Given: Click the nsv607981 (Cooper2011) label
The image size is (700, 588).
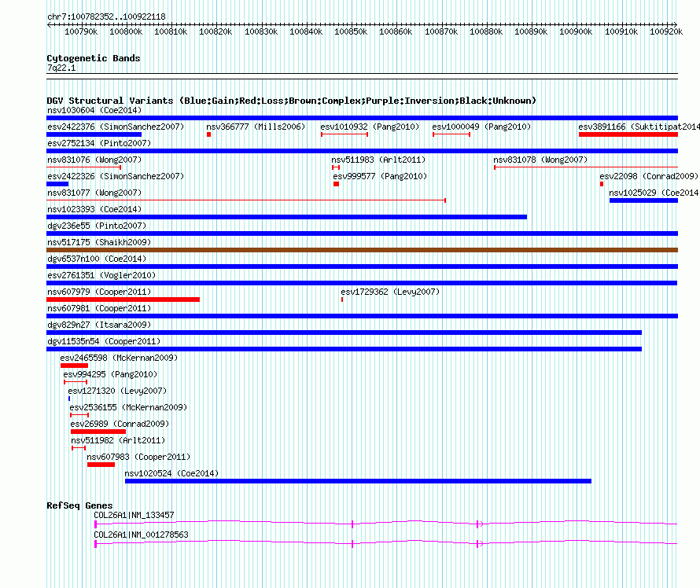Looking at the screenshot, I should [99, 308].
